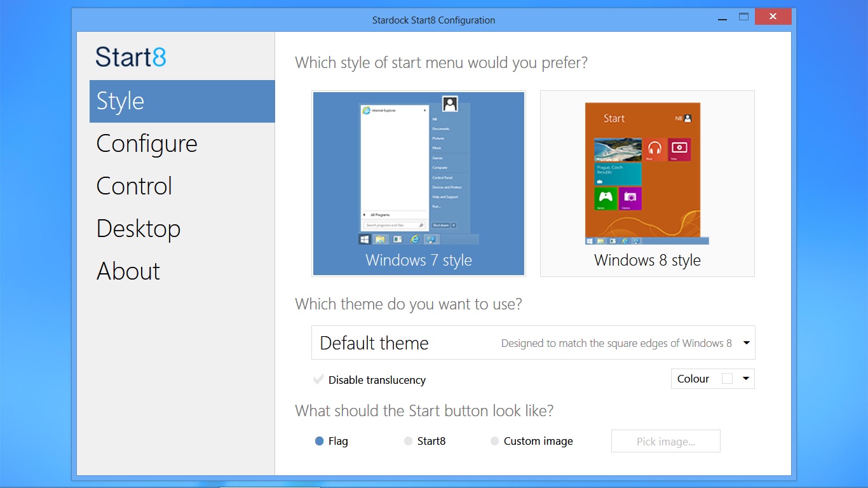Select the Start8 start button option

click(x=409, y=441)
